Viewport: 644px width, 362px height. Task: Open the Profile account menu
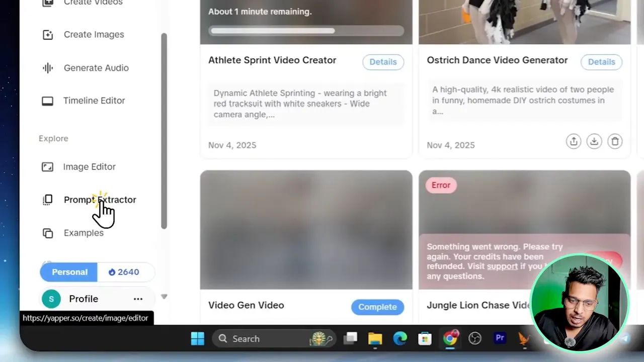84,299
